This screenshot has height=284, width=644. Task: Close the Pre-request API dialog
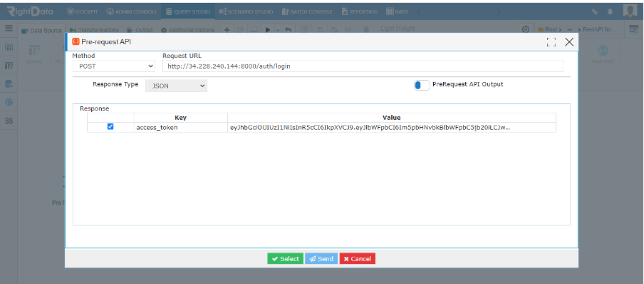tap(569, 41)
